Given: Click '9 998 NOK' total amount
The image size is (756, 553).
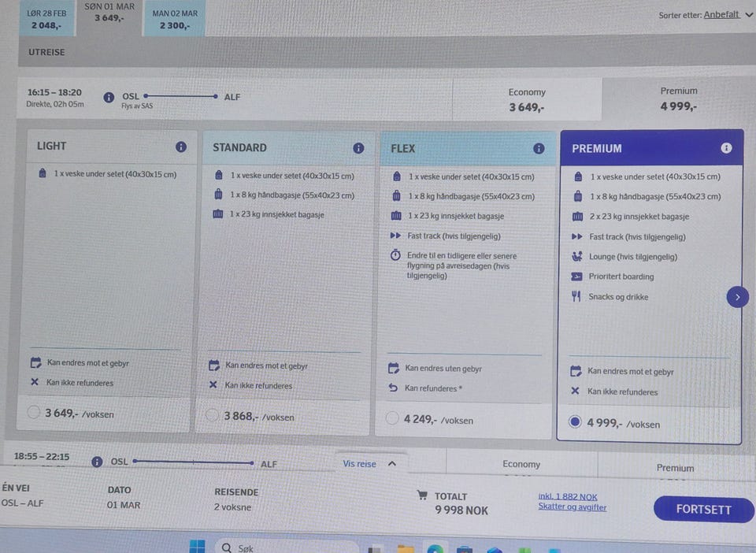Looking at the screenshot, I should 461,510.
